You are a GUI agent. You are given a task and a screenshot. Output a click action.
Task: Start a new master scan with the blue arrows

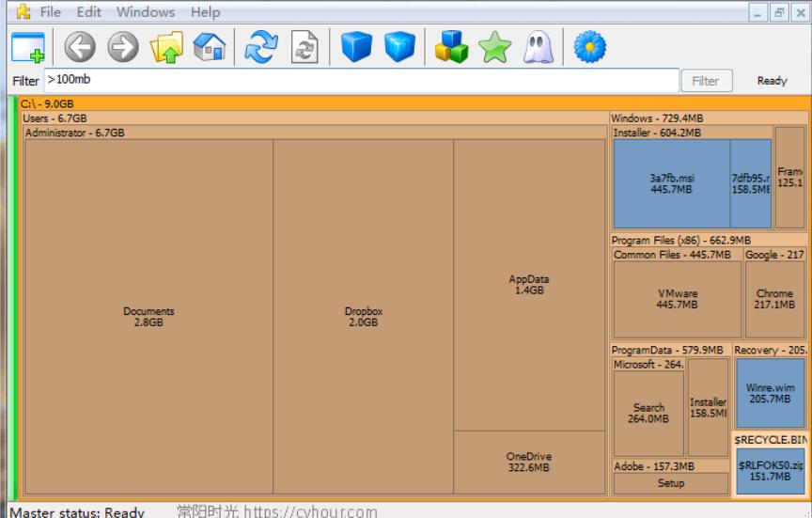tap(260, 46)
